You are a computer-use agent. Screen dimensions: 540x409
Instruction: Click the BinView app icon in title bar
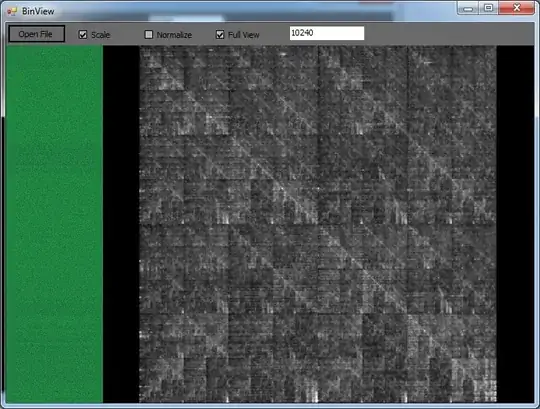pyautogui.click(x=12, y=12)
